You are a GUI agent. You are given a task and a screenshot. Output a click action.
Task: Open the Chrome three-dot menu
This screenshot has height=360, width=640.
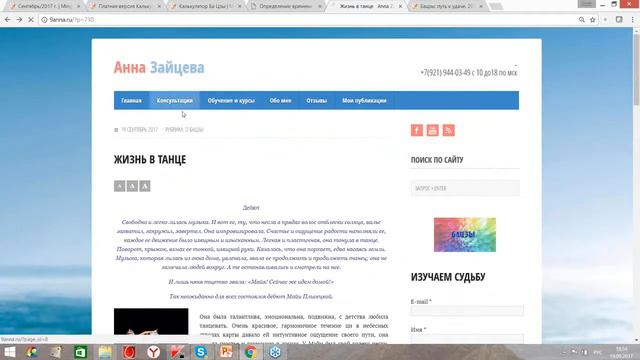click(x=633, y=20)
